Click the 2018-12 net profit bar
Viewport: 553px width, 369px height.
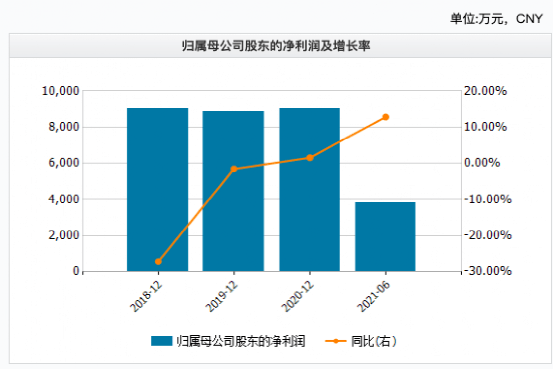(158, 189)
